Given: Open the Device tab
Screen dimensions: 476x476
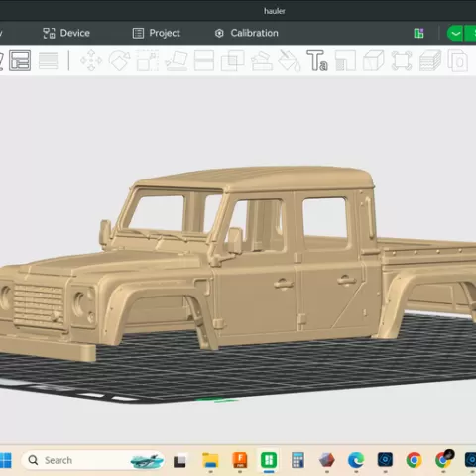Looking at the screenshot, I should [x=66, y=33].
